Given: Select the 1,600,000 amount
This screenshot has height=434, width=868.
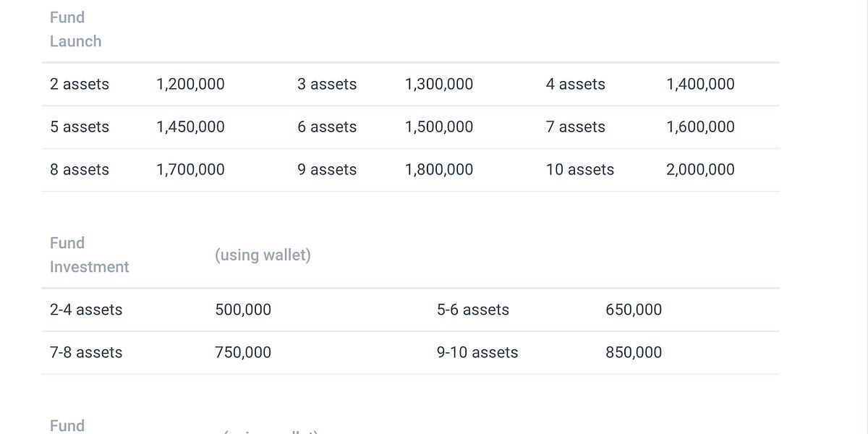Looking at the screenshot, I should [700, 127].
